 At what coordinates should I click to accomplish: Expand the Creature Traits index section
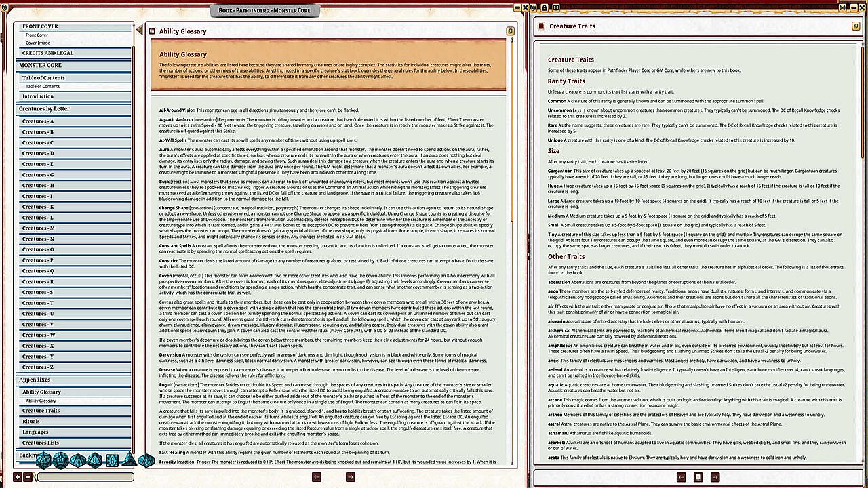74,411
